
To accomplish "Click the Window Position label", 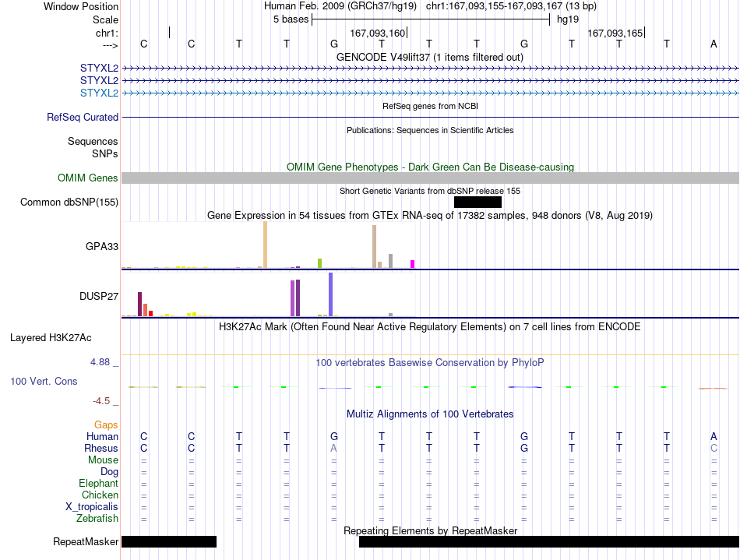I will (81, 6).
